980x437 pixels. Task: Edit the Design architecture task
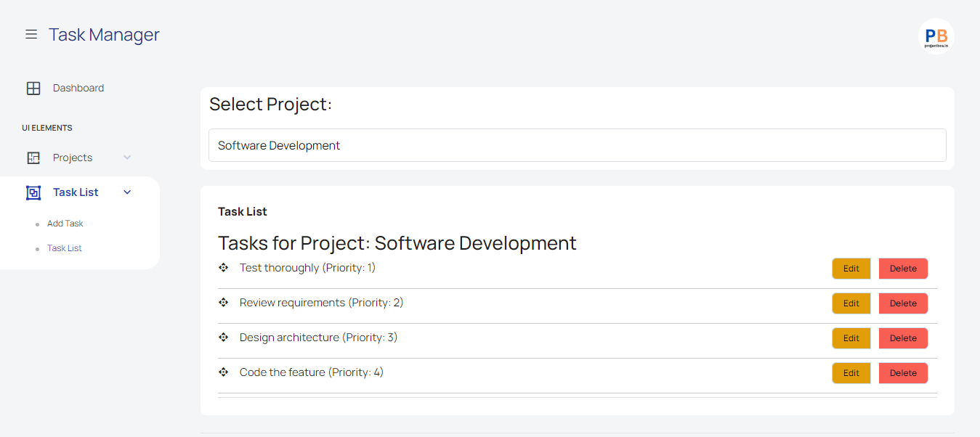click(x=851, y=338)
